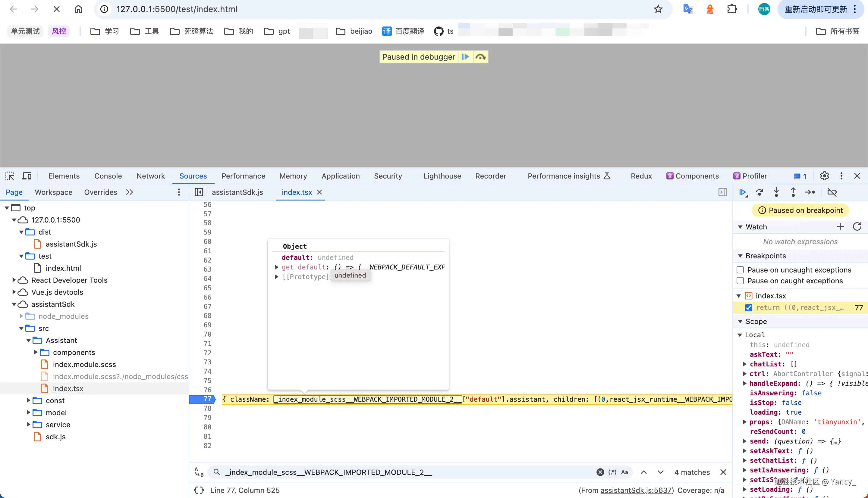The image size is (868, 498).
Task: Click Step into next function call icon
Action: coord(776,192)
